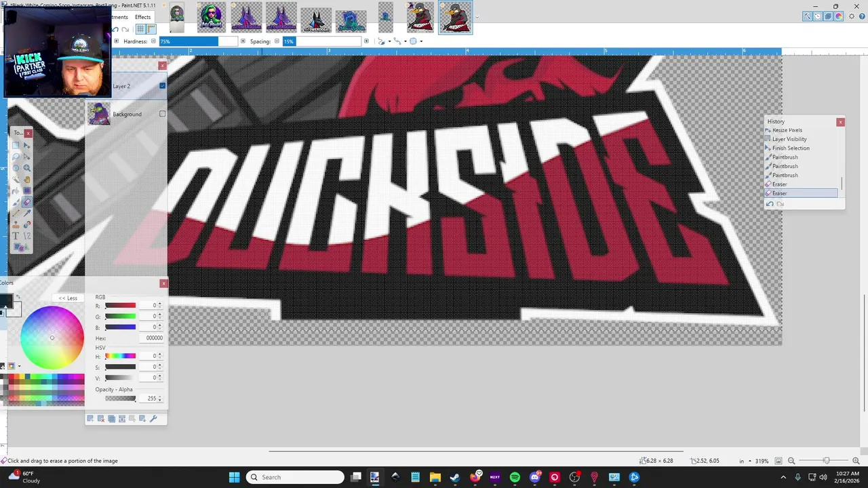Toggle rulers display
868x488 pixels.
coord(151,29)
